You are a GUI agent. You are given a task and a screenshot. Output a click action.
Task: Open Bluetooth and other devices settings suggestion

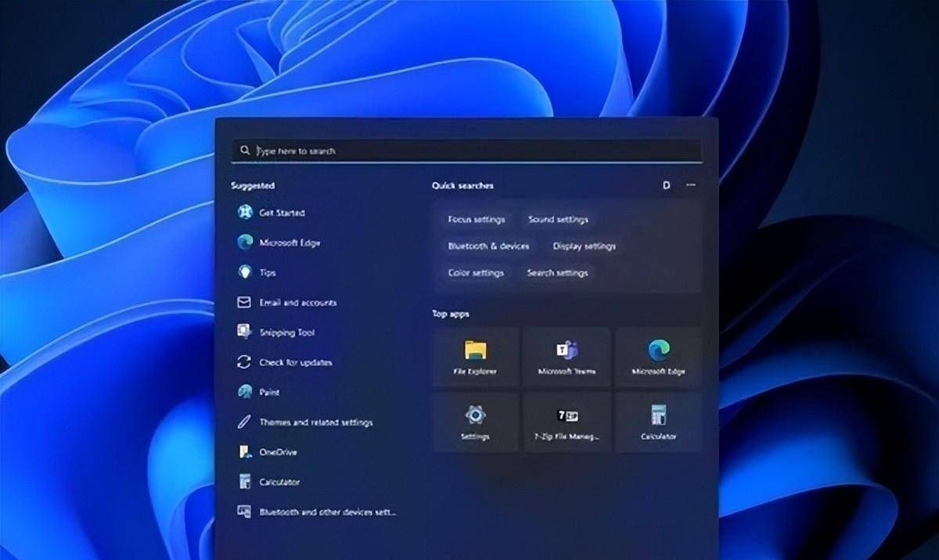click(317, 512)
